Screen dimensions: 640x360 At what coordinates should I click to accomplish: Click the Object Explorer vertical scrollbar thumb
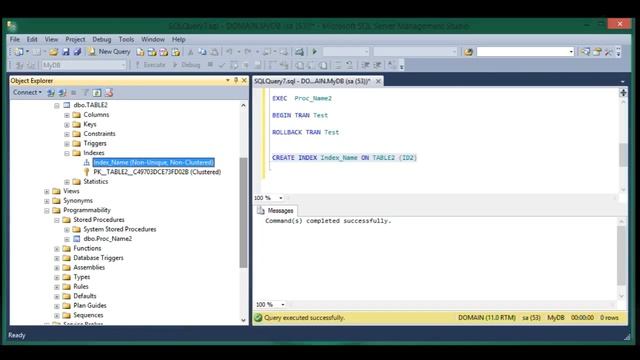point(243,212)
